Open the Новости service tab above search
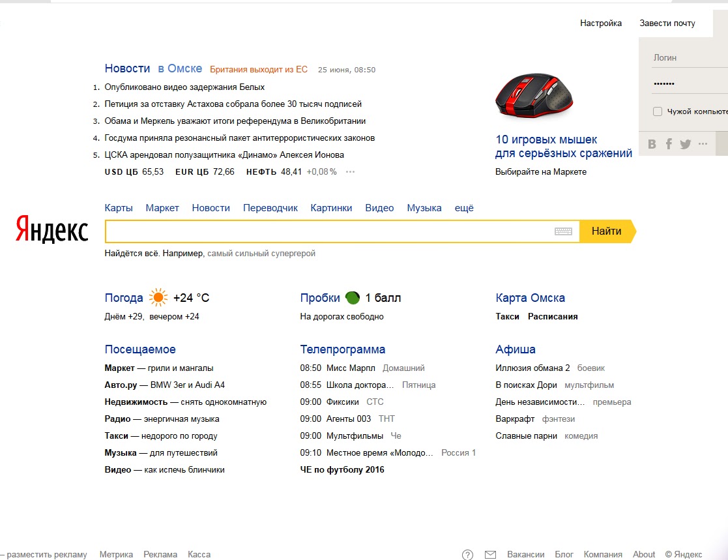This screenshot has height=560, width=728. click(211, 208)
